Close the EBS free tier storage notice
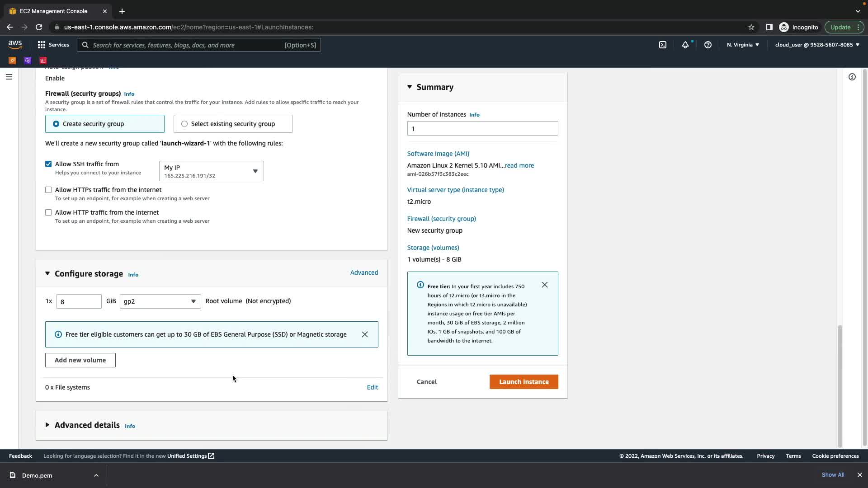The height and width of the screenshot is (488, 868). (x=365, y=334)
